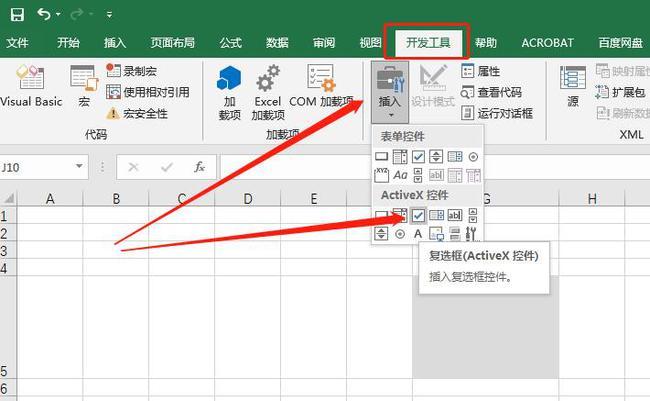The height and width of the screenshot is (401, 650).
Task: Insert a form control Combo Box
Action: click(x=400, y=157)
